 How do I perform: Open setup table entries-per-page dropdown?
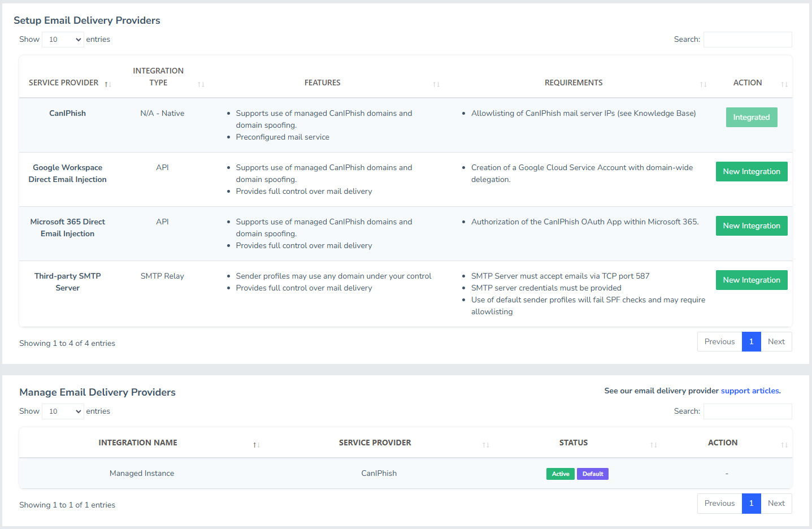[x=63, y=40]
